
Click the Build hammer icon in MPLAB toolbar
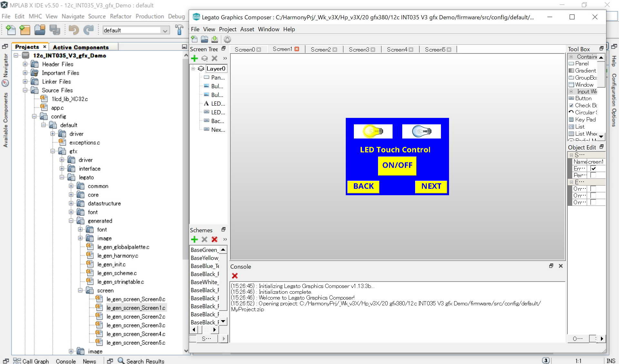pos(179,30)
